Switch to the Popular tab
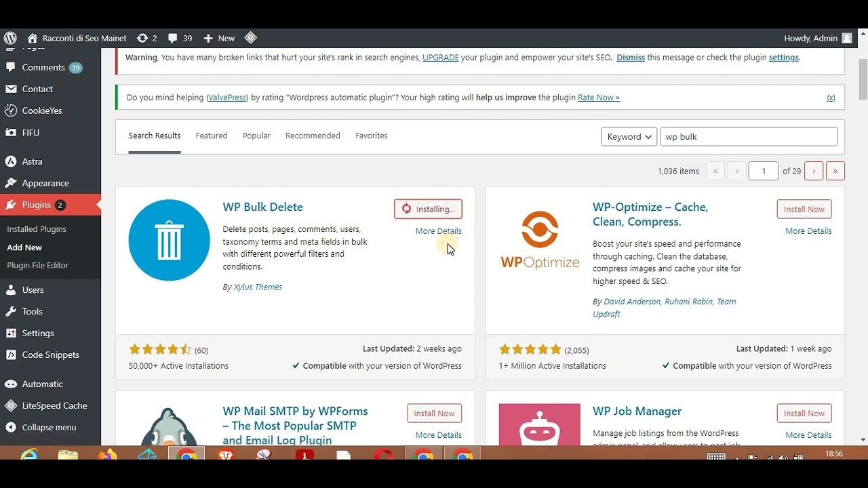The image size is (868, 488). point(256,136)
